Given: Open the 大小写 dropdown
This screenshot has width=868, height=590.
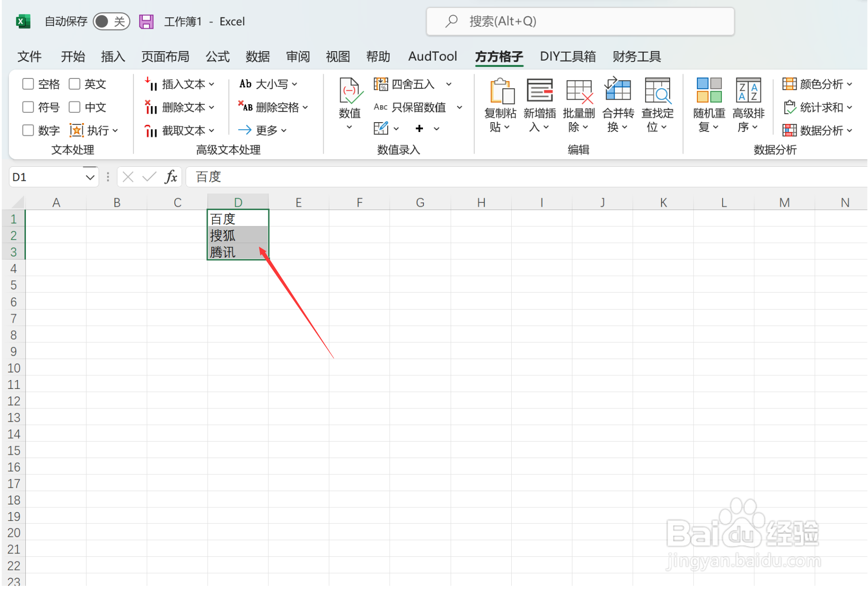Looking at the screenshot, I should pyautogui.click(x=268, y=84).
